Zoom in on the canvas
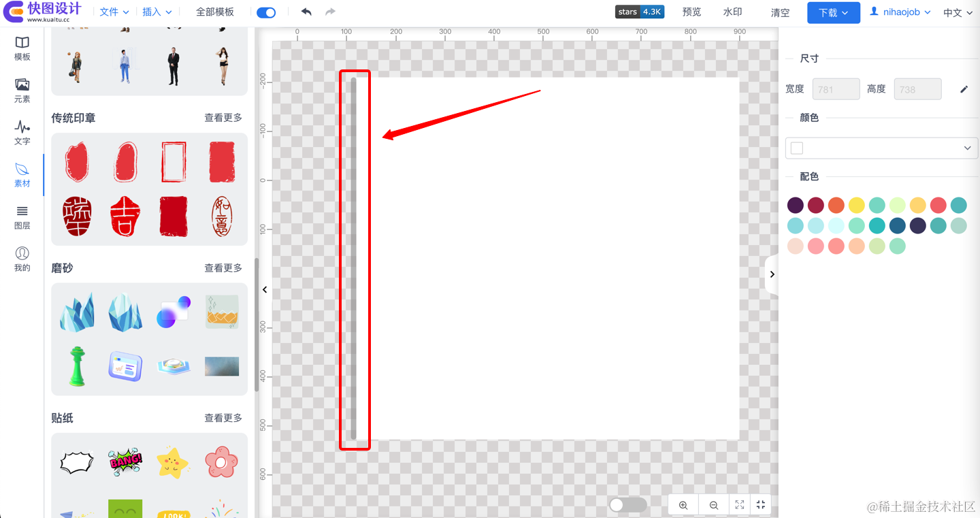The height and width of the screenshot is (518, 980). tap(683, 505)
